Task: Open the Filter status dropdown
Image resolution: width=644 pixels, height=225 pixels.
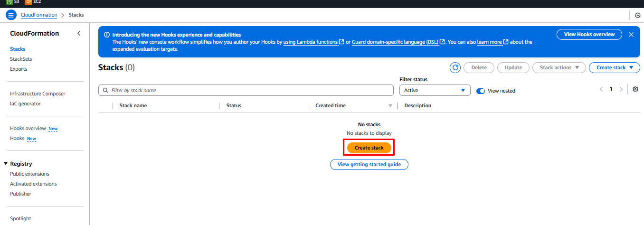Action: pyautogui.click(x=435, y=90)
